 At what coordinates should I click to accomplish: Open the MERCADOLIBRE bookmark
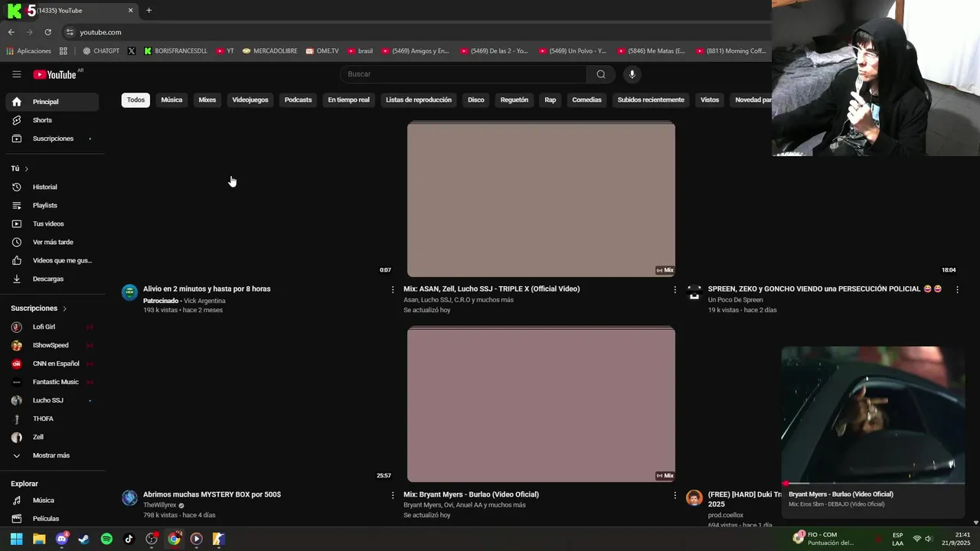click(269, 51)
